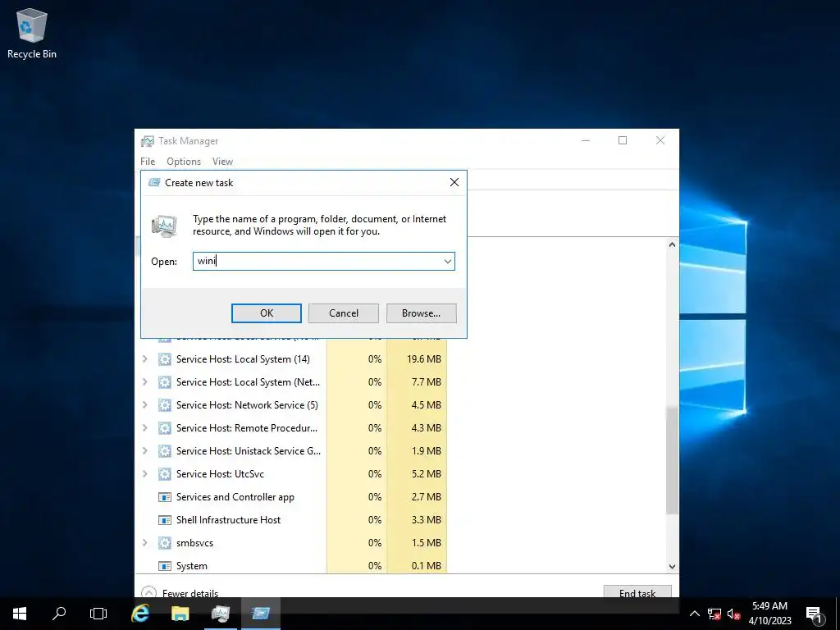Viewport: 840px width, 630px height.
Task: Expand the smbsvcs process
Action: [144, 543]
